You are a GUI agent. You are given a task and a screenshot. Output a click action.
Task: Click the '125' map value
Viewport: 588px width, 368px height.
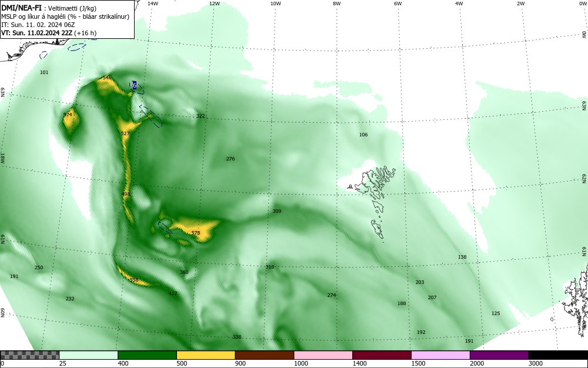(x=496, y=313)
